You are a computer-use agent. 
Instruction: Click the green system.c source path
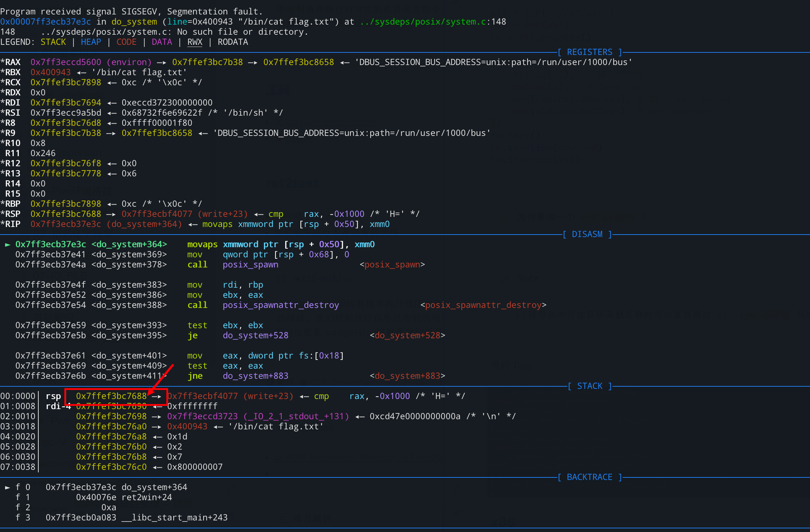pyautogui.click(x=423, y=22)
